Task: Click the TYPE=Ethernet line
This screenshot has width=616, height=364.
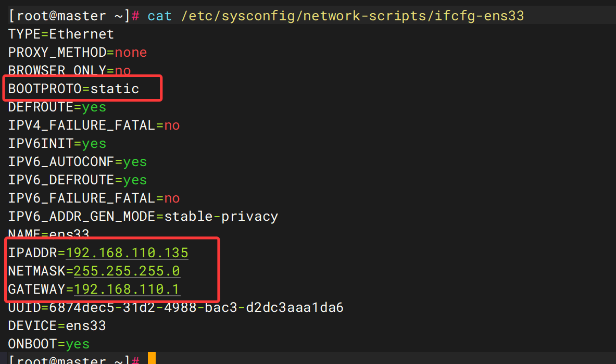Action: [x=61, y=34]
